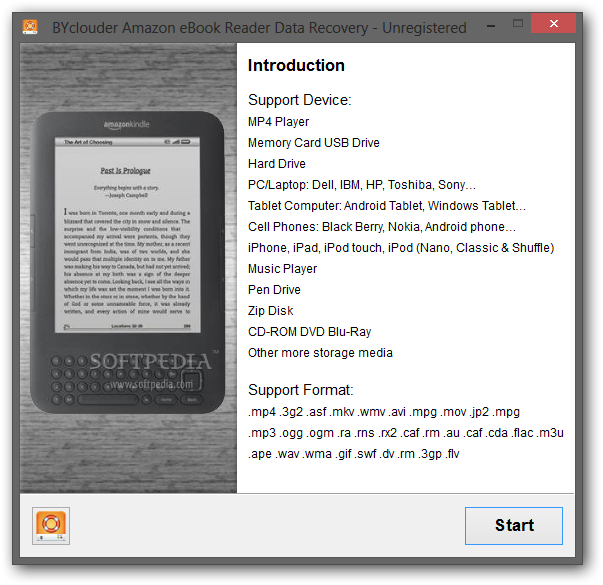This screenshot has width=603, height=585.
Task: Click the 'PC/Laptop: Dell, IBM, HP' line
Action: [362, 185]
